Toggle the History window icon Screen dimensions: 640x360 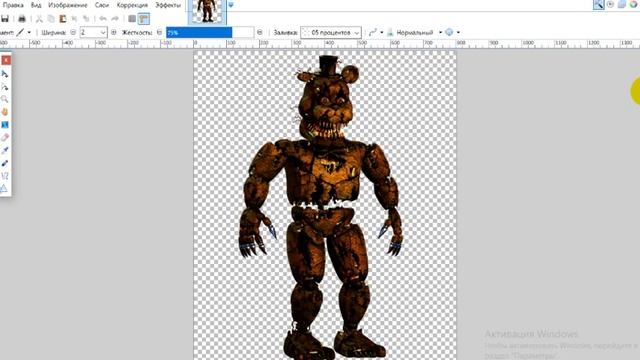click(610, 4)
